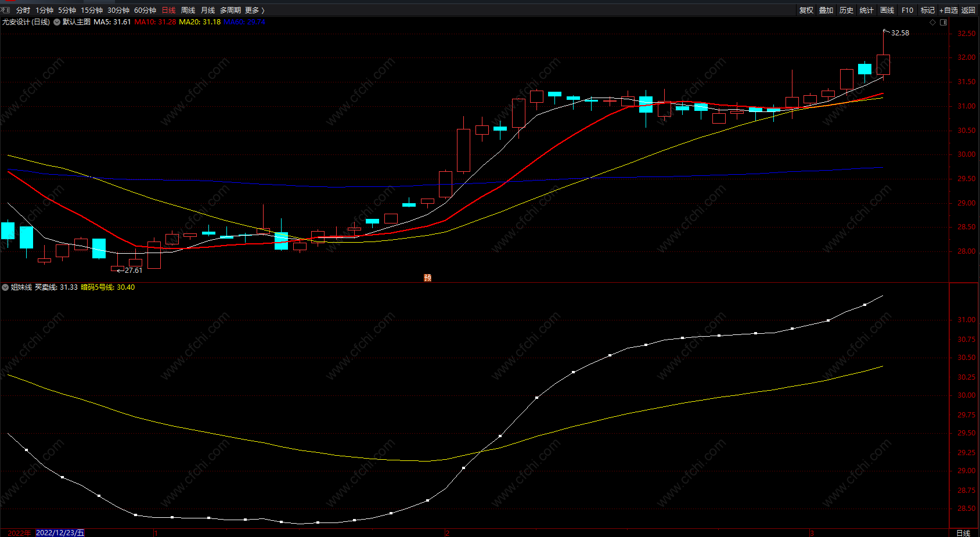The width and height of the screenshot is (980, 537).
Task: Click the MA20: 31.18 value
Action: point(200,22)
